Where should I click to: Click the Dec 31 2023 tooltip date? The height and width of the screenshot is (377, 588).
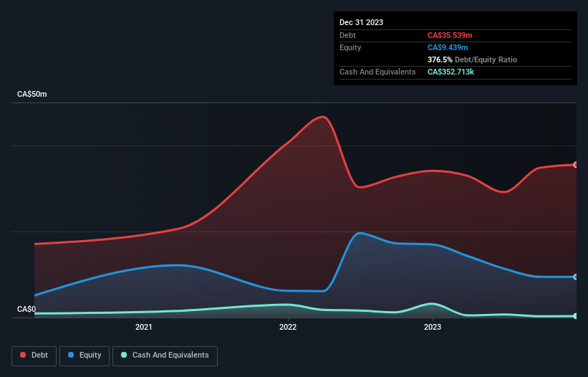pyautogui.click(x=361, y=22)
